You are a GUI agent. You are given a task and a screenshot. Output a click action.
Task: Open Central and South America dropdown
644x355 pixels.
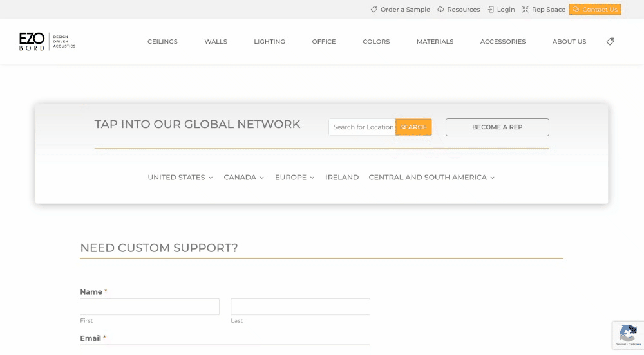click(431, 177)
